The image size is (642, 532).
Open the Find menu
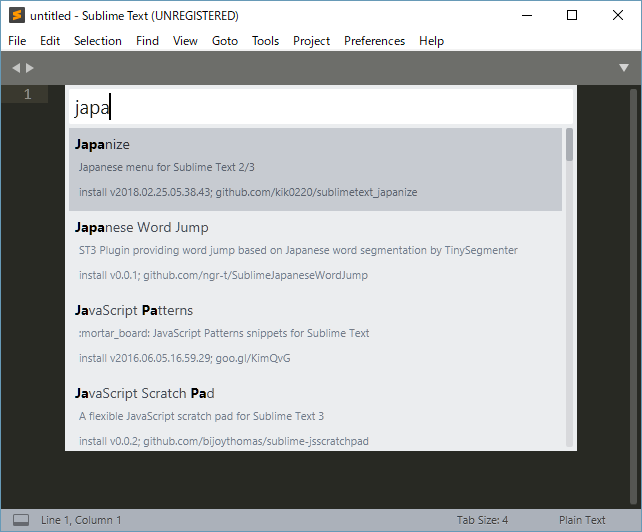(147, 41)
